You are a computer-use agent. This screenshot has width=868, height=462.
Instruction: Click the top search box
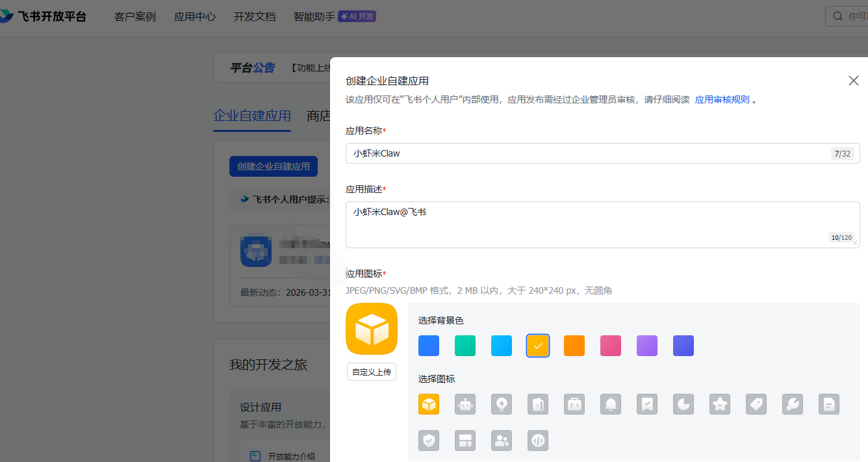[x=847, y=16]
